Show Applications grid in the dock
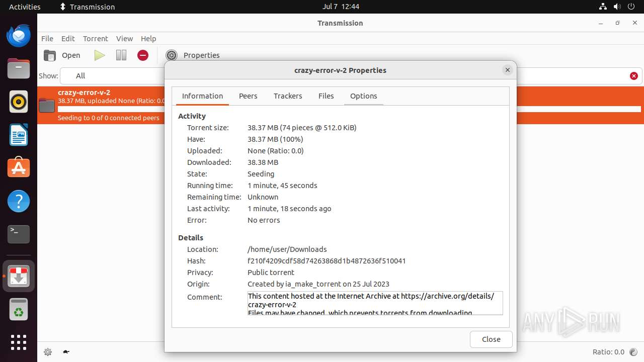Screen dimensions: 644x362 coord(19,342)
